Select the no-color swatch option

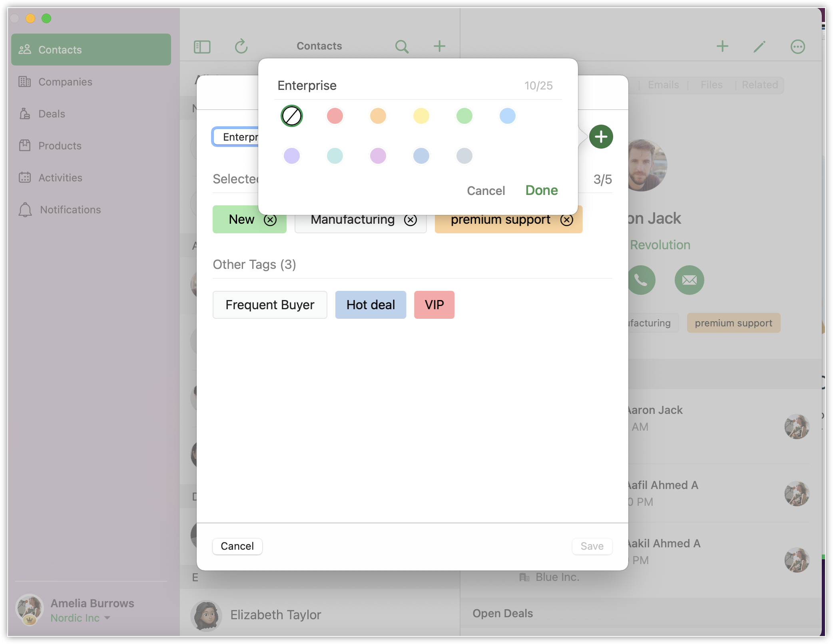(292, 116)
